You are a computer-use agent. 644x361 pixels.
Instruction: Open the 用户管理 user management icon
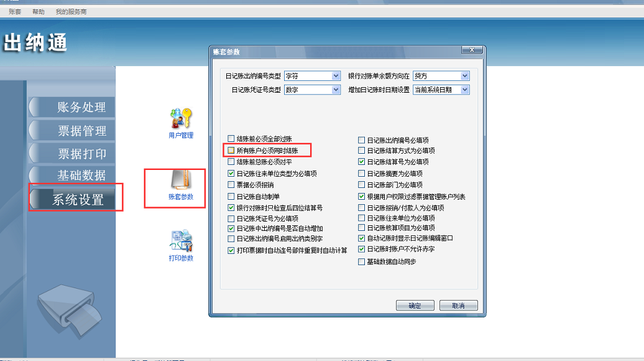click(x=181, y=123)
